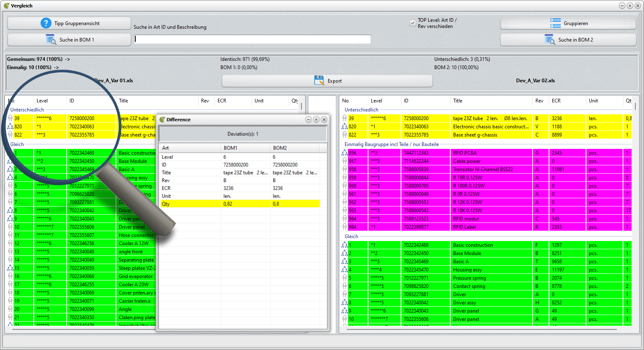The height and width of the screenshot is (350, 644).
Task: Toggle TOP Level Art ID / Rev verschieden checkbox
Action: pos(412,23)
